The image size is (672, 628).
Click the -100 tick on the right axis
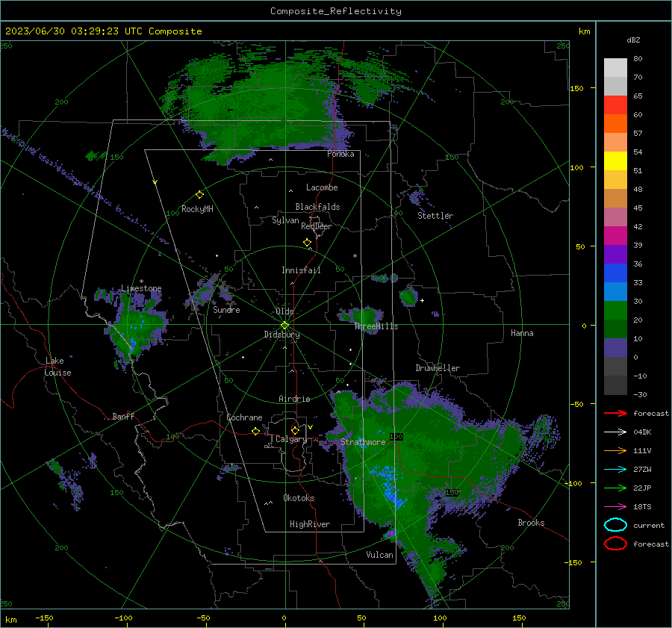573,483
